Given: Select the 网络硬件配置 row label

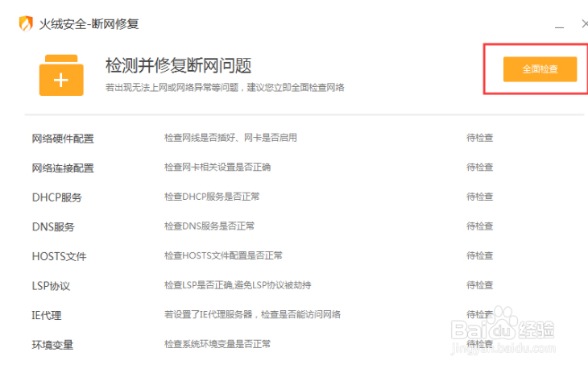Looking at the screenshot, I should [x=63, y=139].
